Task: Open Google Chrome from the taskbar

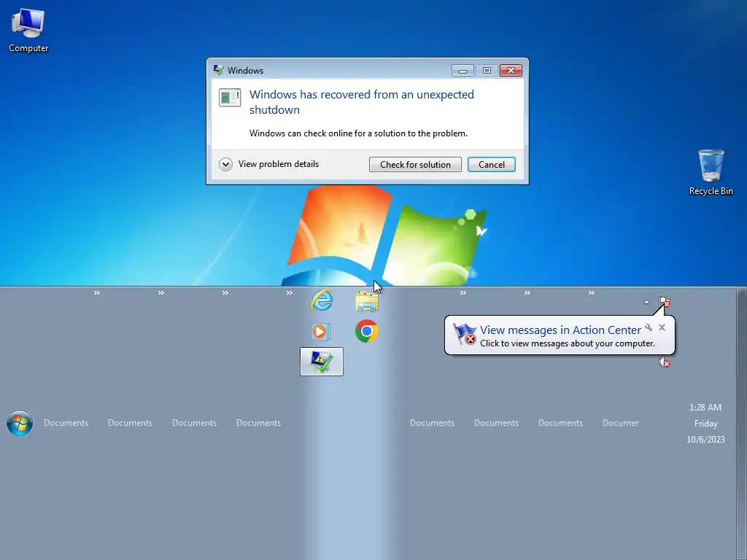Action: (367, 331)
